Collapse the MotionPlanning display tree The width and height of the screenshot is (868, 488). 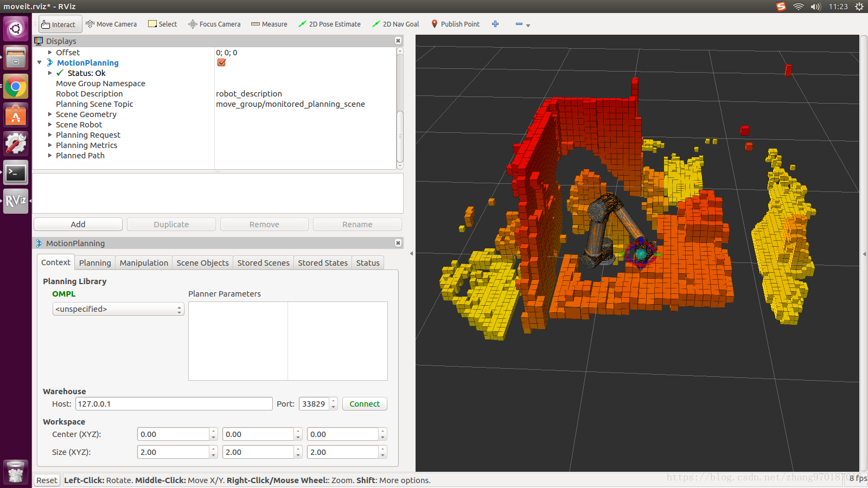(40, 63)
